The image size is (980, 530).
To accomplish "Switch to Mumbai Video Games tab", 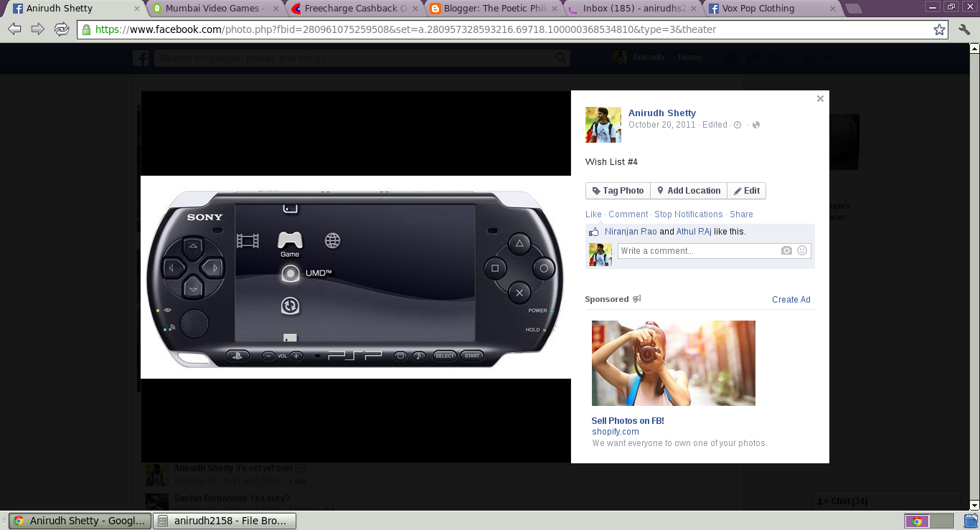I will tap(215, 9).
